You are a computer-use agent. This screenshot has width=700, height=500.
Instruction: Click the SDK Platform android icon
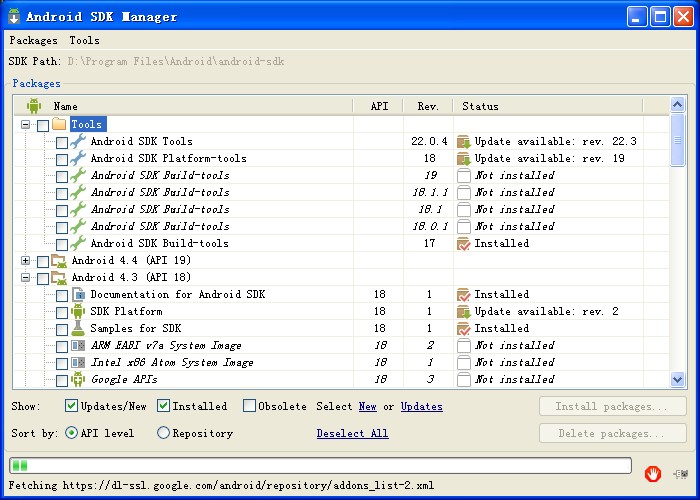coord(78,311)
